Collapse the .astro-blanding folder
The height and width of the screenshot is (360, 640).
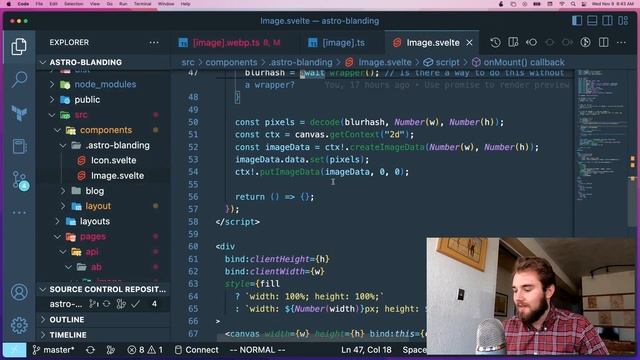pyautogui.click(x=118, y=145)
